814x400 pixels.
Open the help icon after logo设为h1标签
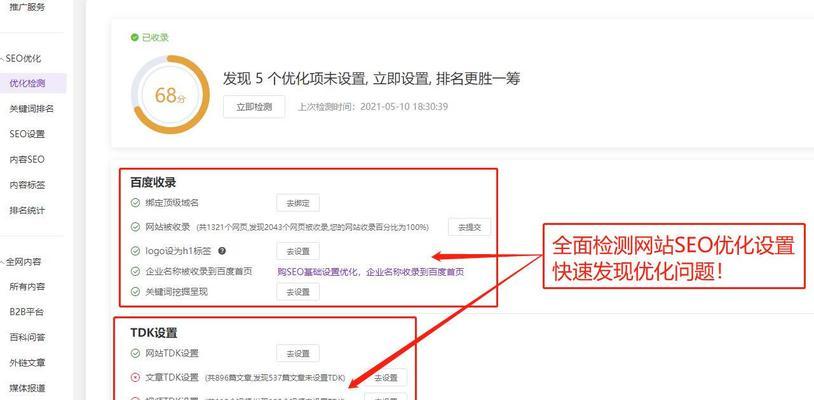222,251
